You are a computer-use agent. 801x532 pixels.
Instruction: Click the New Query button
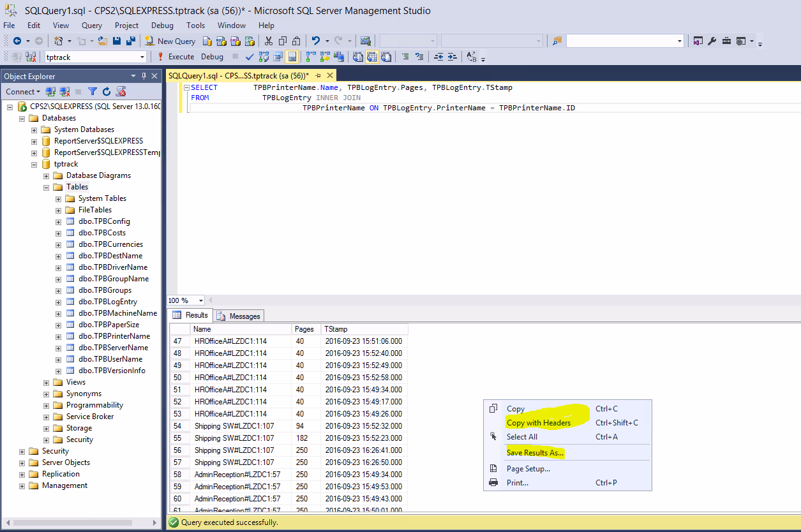click(x=170, y=41)
